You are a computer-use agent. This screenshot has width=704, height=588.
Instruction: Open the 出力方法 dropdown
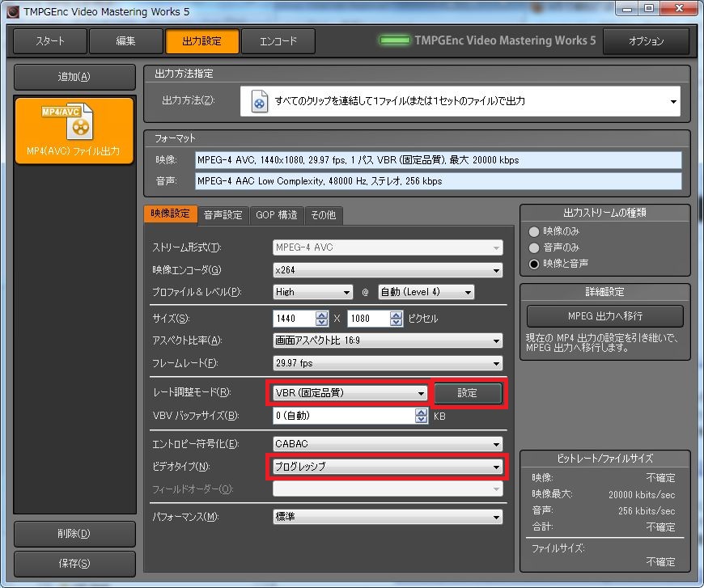(460, 101)
